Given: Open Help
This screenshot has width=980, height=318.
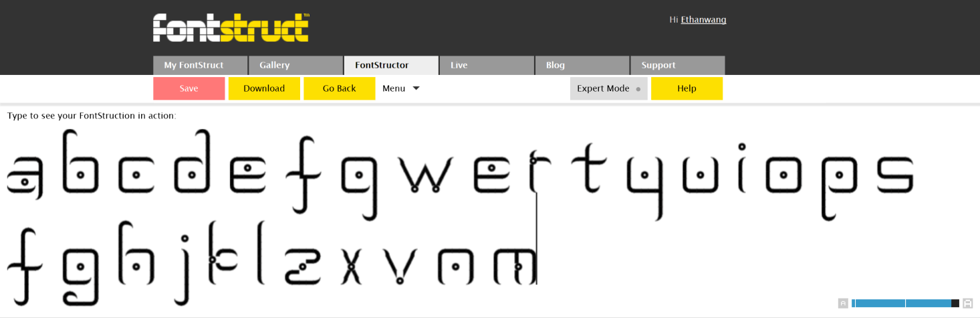Looking at the screenshot, I should (x=687, y=88).
